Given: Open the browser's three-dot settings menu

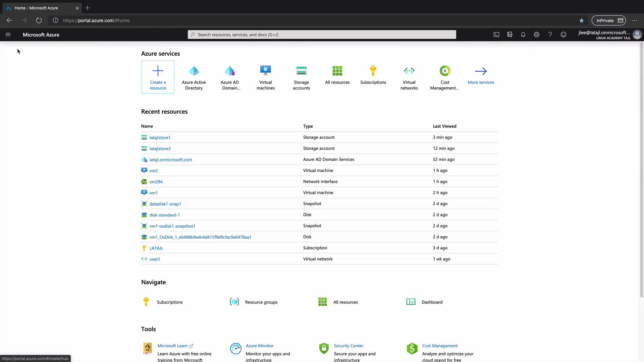Looking at the screenshot, I should pyautogui.click(x=635, y=20).
